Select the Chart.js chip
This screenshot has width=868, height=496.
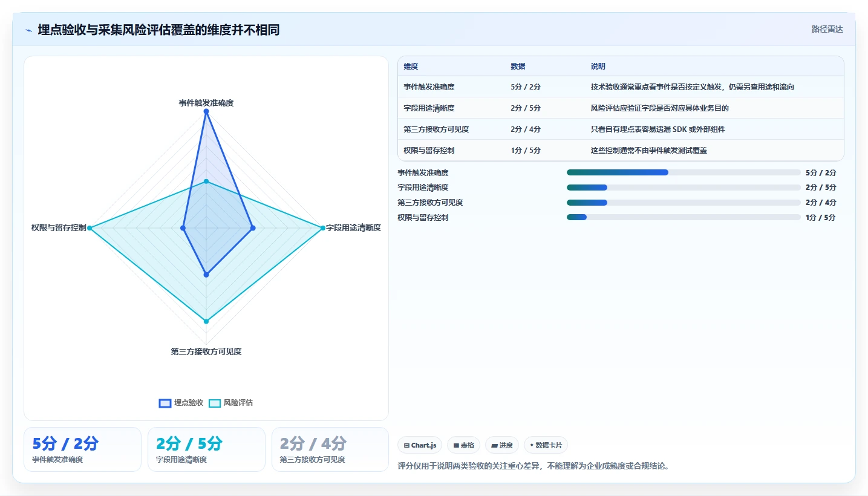pos(420,445)
